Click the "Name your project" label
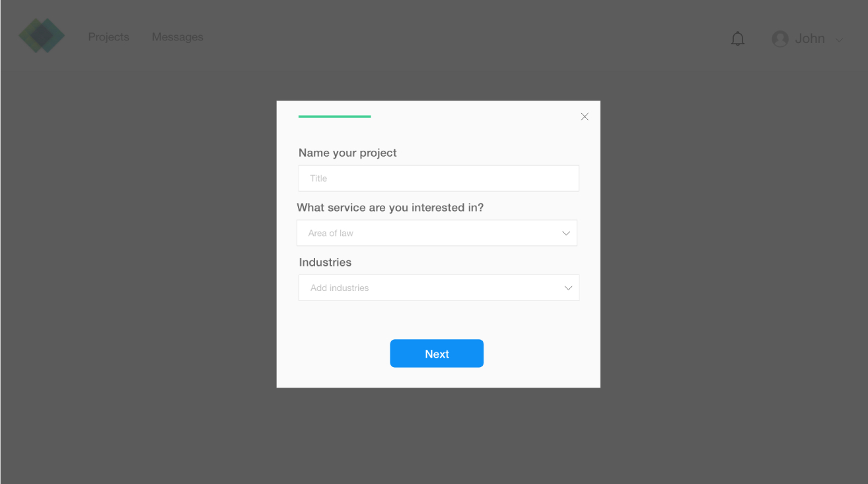Image resolution: width=868 pixels, height=484 pixels. pos(347,153)
